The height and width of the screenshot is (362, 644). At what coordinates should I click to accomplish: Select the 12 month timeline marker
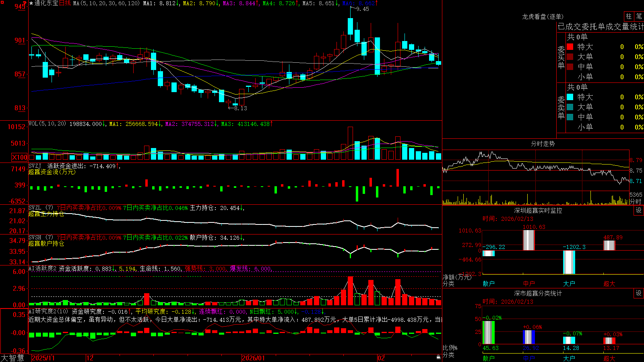tap(90, 358)
